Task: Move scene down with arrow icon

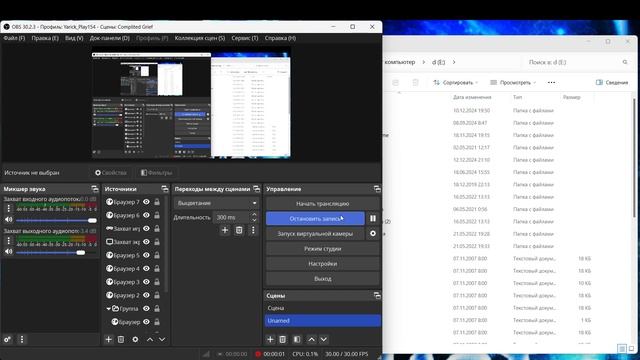Action: coord(324,339)
